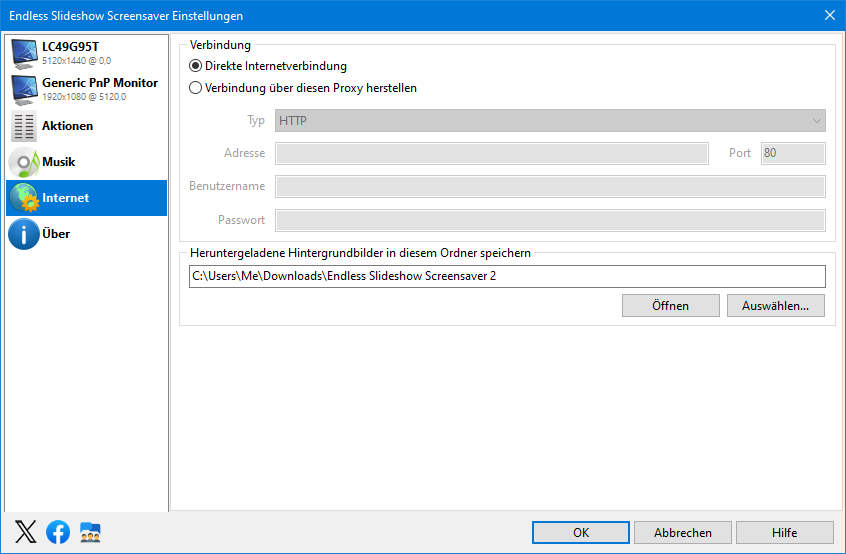Click the community folder icon
Image resolution: width=846 pixels, height=554 pixels.
(x=90, y=532)
